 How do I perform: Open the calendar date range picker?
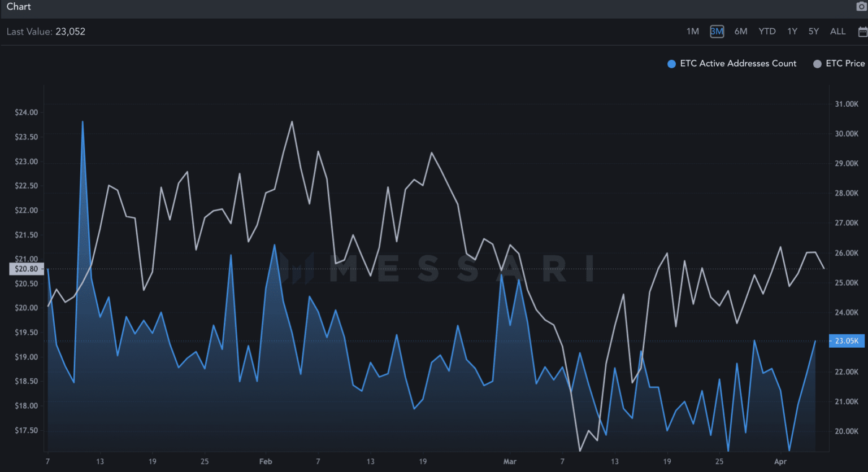pos(862,32)
